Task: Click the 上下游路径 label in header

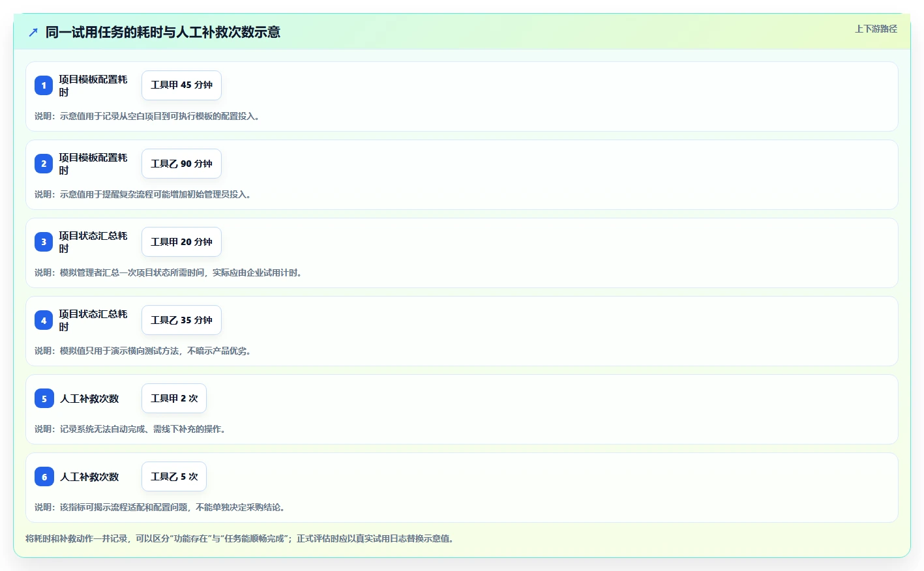Action: pos(876,29)
